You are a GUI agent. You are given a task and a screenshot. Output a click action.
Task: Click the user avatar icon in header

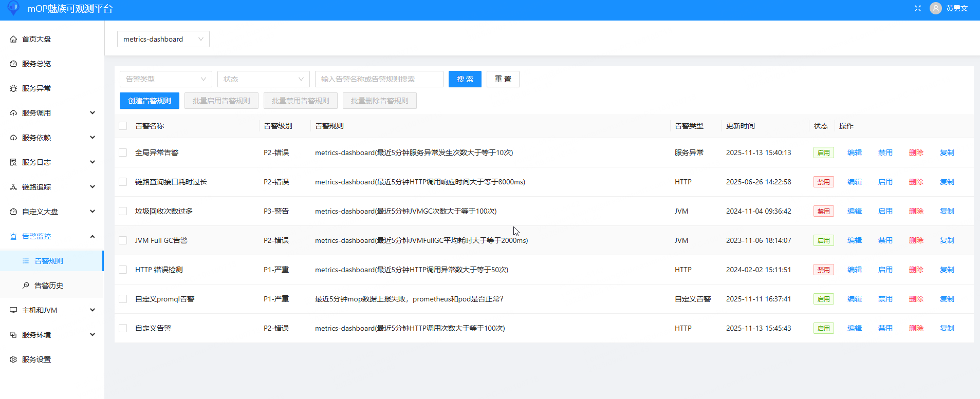[x=935, y=8]
